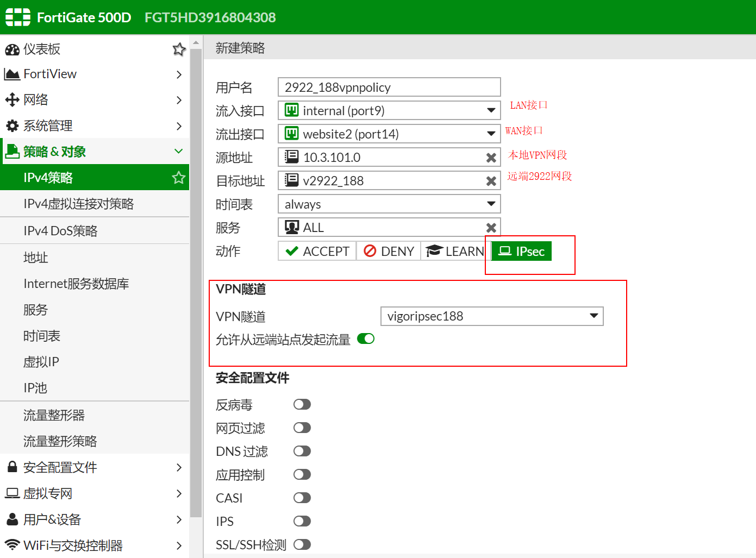Open the 地址 menu item
The image size is (756, 558).
coord(95,258)
